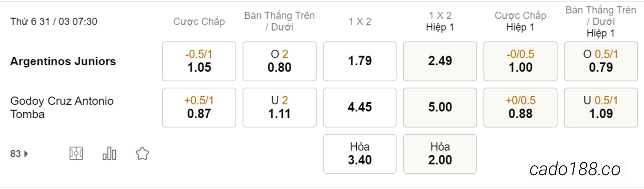Pick first-half Under 0.5/1 at 1.09
The width and height of the screenshot is (644, 189).
click(x=601, y=108)
